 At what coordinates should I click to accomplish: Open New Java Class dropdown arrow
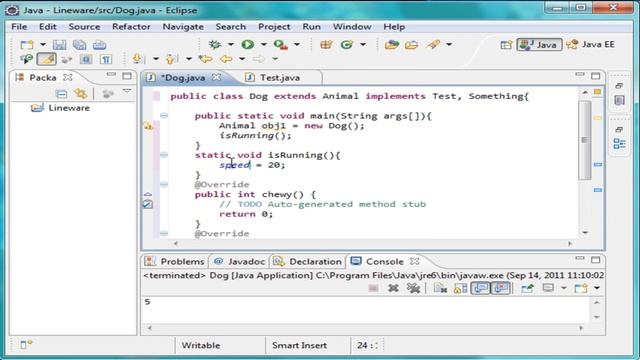pyautogui.click(x=363, y=44)
